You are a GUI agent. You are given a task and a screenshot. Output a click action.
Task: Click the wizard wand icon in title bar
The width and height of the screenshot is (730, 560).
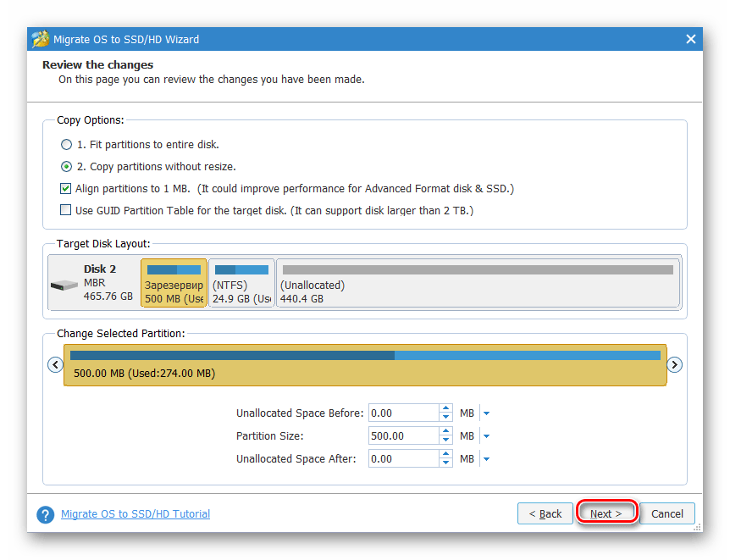click(41, 39)
